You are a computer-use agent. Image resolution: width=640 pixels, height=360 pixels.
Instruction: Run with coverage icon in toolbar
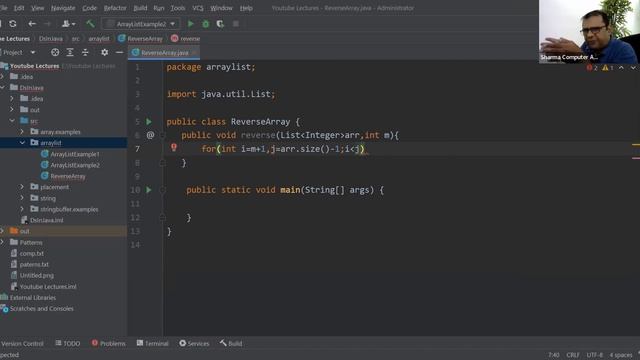pos(220,24)
